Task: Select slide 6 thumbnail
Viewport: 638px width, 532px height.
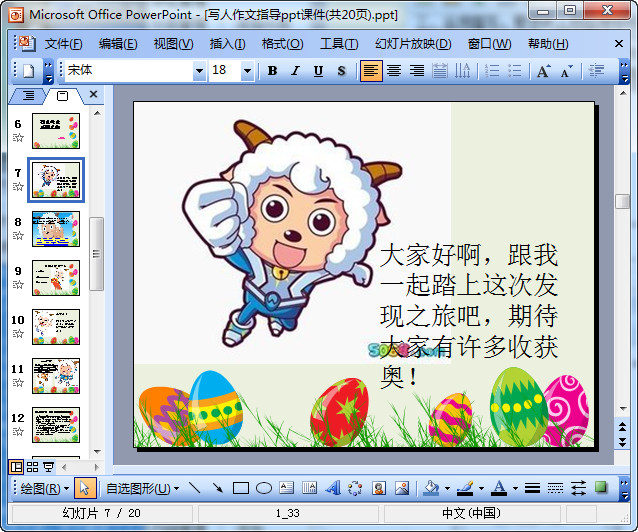Action: tap(56, 131)
